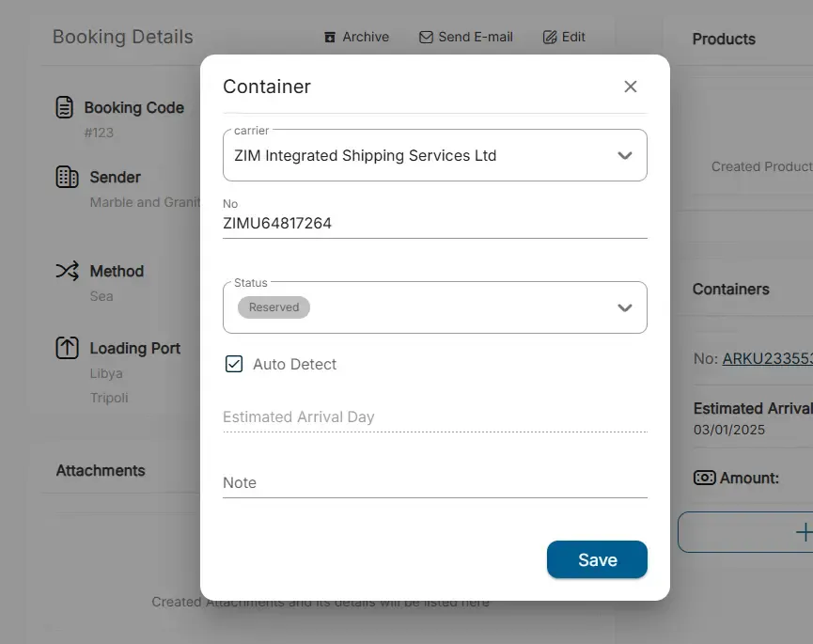This screenshot has height=644, width=813.
Task: Click the Reserved status chip
Action: (x=274, y=307)
